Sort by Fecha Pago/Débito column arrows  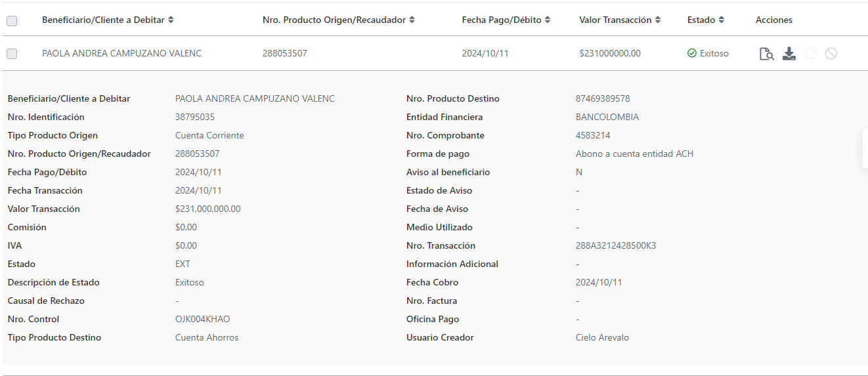548,20
